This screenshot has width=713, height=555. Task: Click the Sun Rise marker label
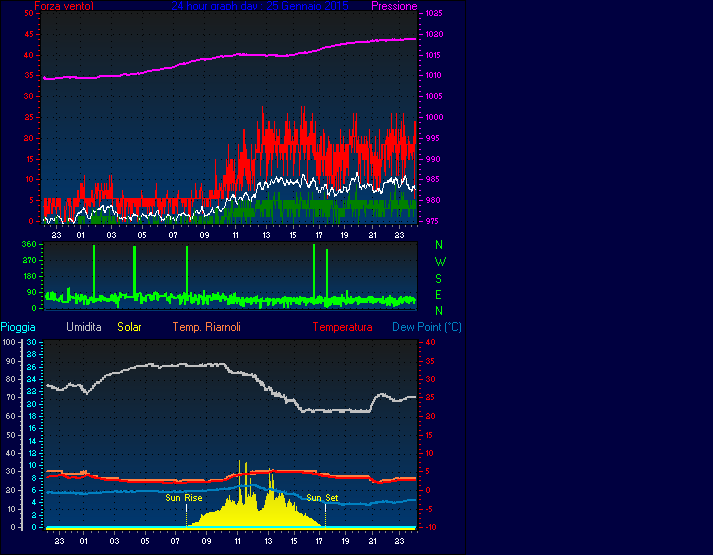(x=184, y=497)
